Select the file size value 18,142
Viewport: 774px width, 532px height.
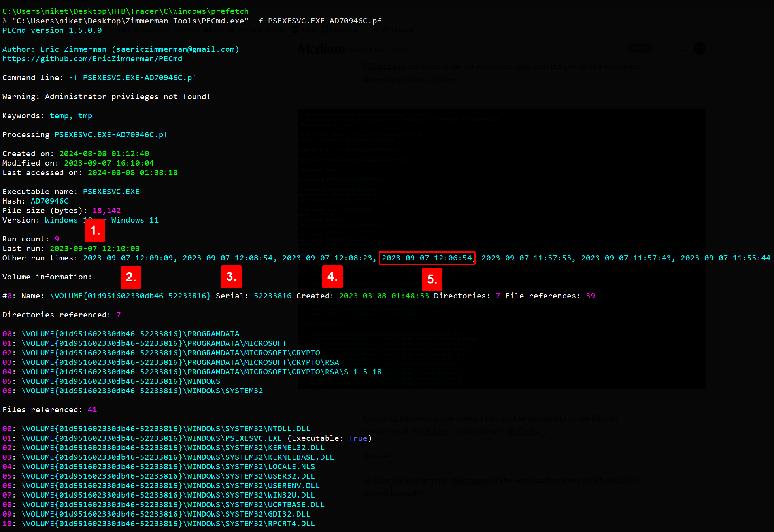(106, 211)
